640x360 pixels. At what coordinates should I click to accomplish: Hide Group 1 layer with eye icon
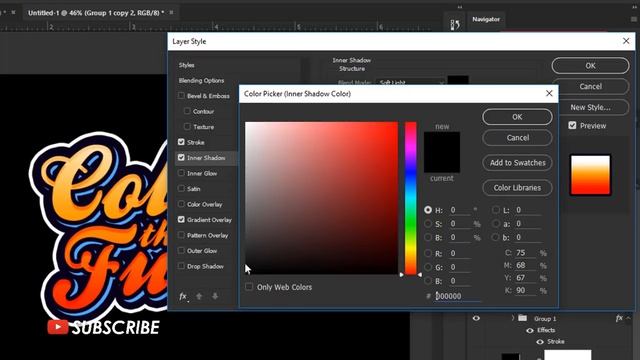pos(476,318)
